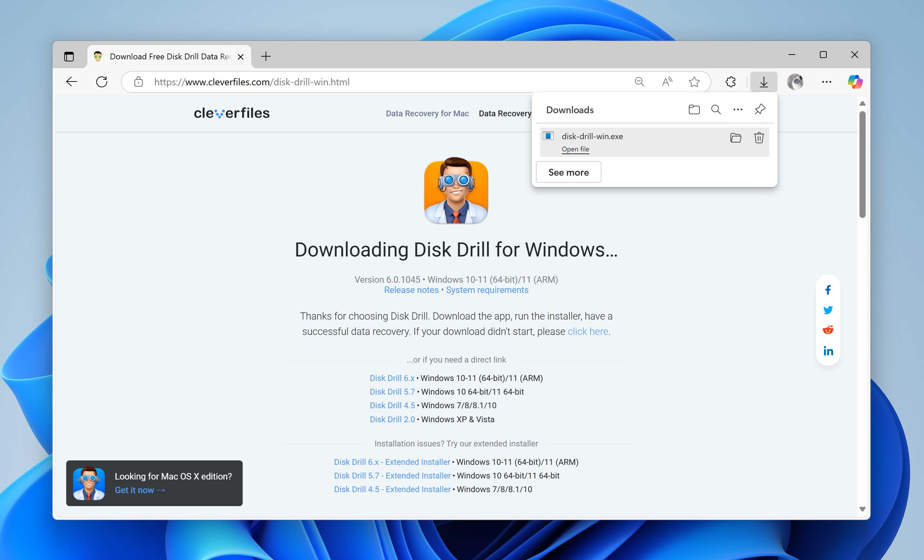Click the See more button
924x560 pixels.
point(569,172)
